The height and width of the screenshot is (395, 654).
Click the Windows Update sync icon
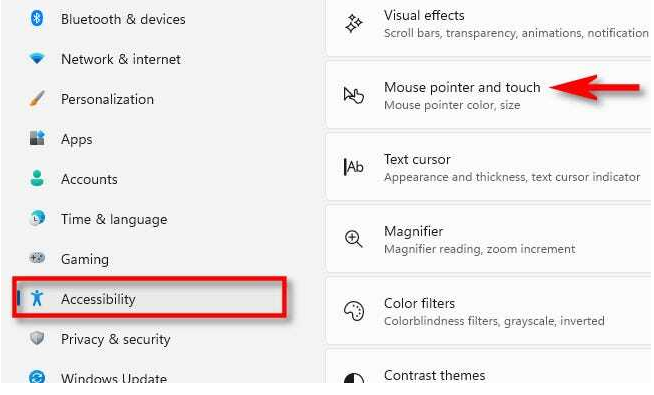click(37, 377)
